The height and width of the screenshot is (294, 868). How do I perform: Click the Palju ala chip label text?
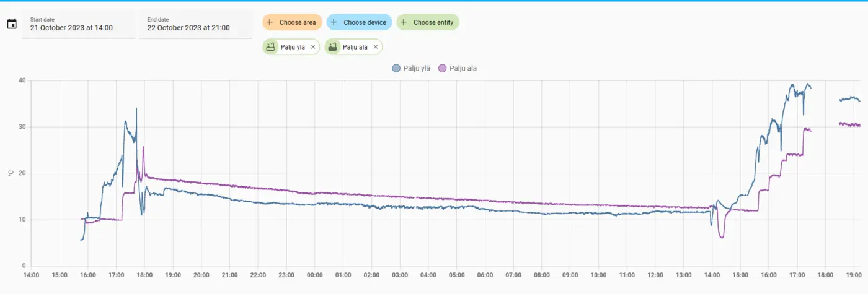pos(355,47)
